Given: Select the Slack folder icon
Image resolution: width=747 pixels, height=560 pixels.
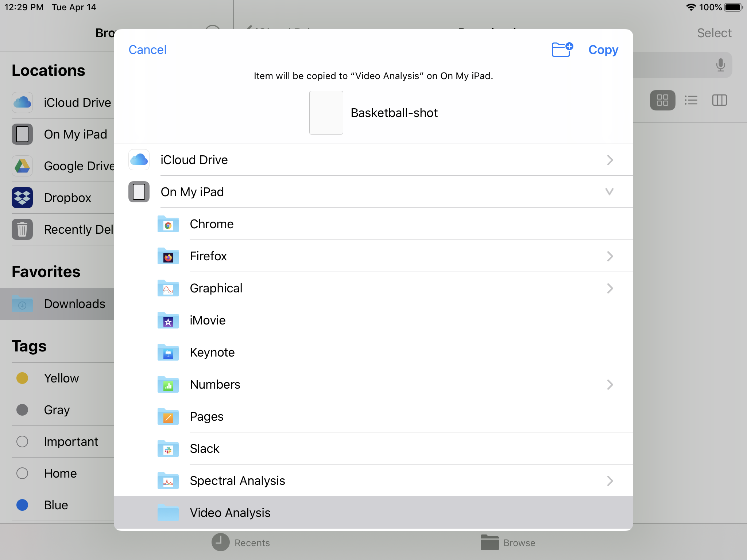Looking at the screenshot, I should [x=168, y=449].
